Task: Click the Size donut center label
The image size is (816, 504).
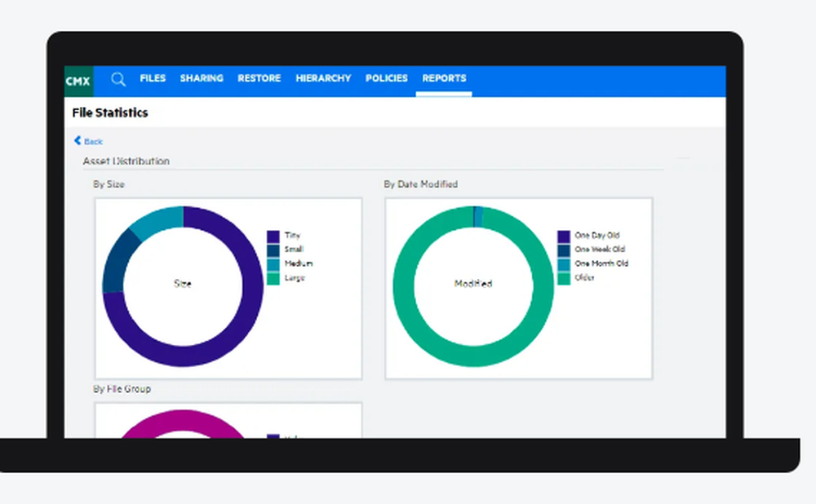Action: [x=183, y=284]
